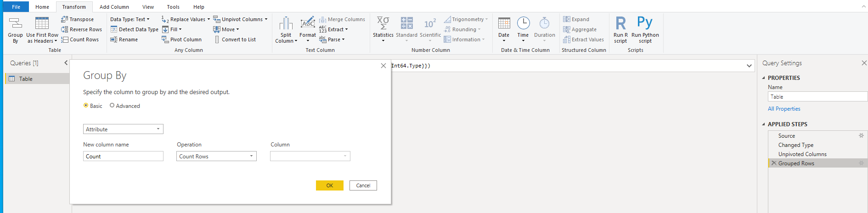Cancel the Group By dialog
The image size is (868, 213).
click(363, 185)
